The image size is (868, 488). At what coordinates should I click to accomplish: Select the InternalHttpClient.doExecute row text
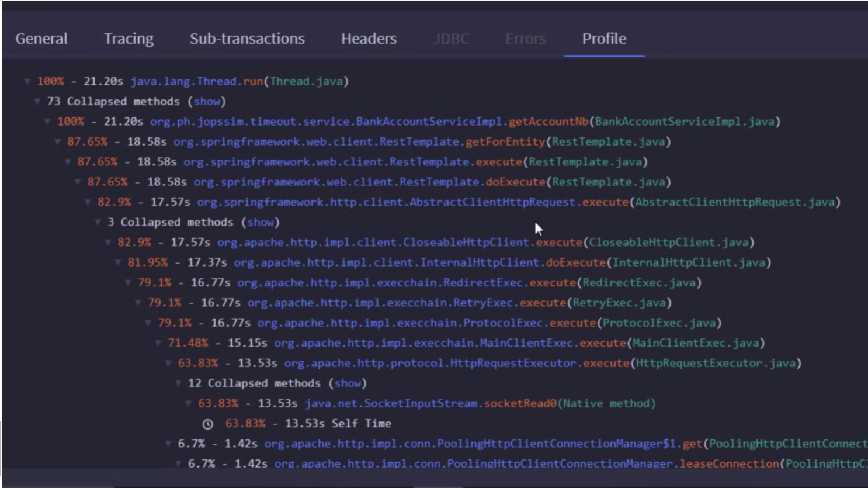(449, 262)
